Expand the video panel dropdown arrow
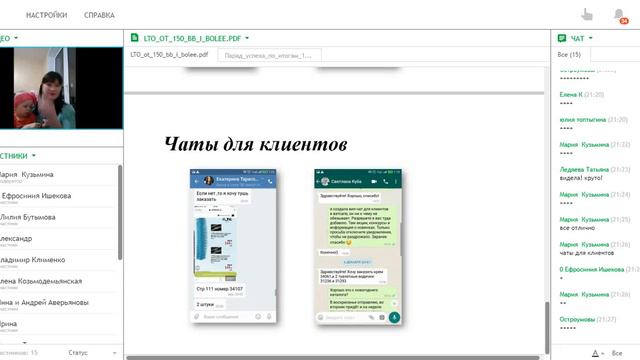 coord(16,38)
